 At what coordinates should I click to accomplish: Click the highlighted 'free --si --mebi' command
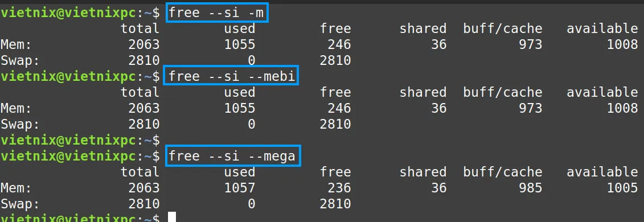click(232, 76)
